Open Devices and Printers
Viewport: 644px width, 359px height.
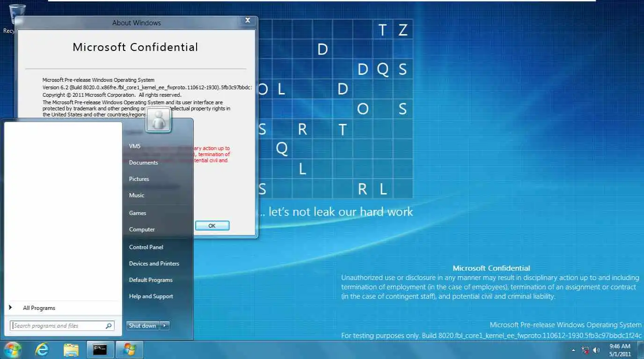tap(154, 264)
